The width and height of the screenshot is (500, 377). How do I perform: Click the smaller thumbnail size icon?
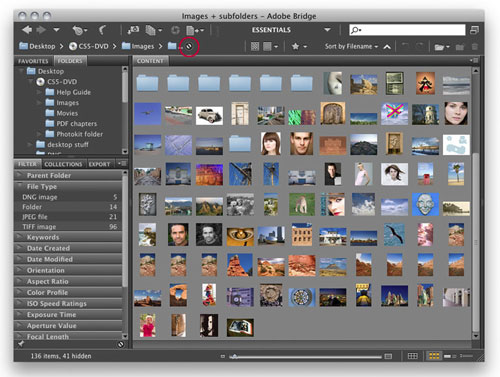pyautogui.click(x=223, y=357)
